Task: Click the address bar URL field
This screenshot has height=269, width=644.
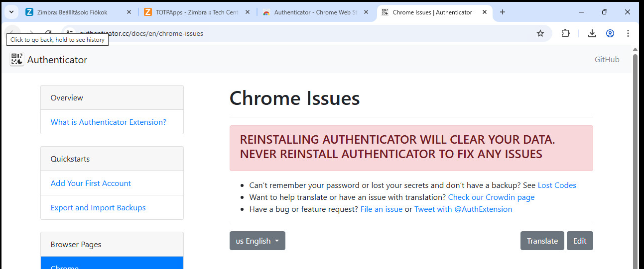Action: pos(299,33)
